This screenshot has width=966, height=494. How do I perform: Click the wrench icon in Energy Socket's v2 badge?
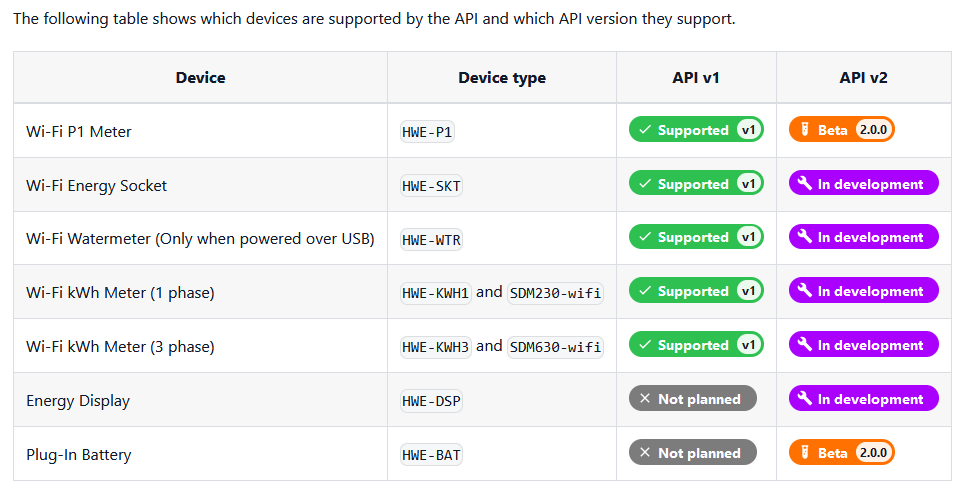805,183
